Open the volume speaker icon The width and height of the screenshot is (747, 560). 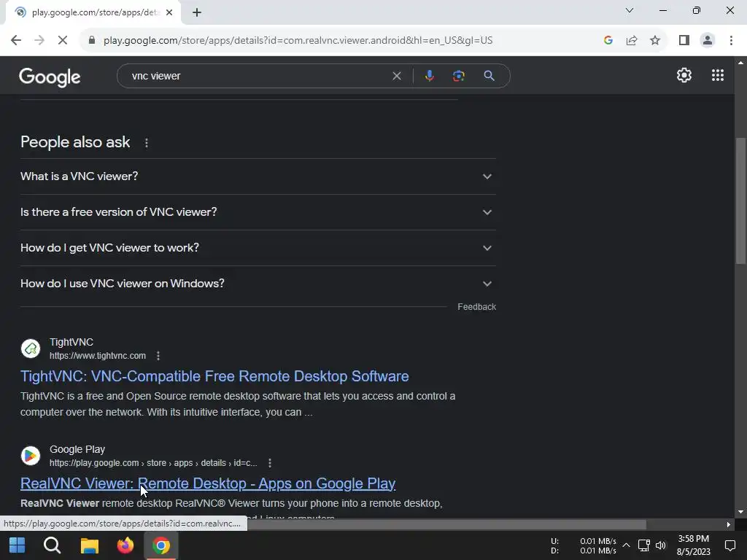point(661,545)
